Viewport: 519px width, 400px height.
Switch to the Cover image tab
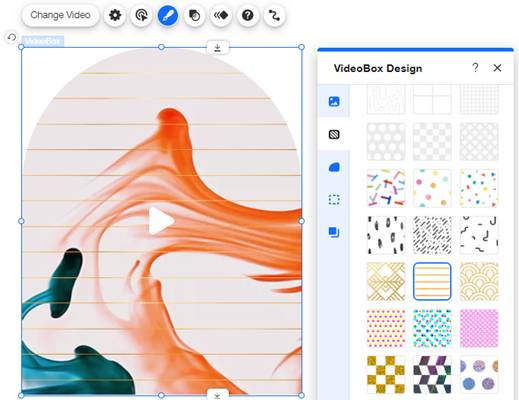tap(334, 101)
